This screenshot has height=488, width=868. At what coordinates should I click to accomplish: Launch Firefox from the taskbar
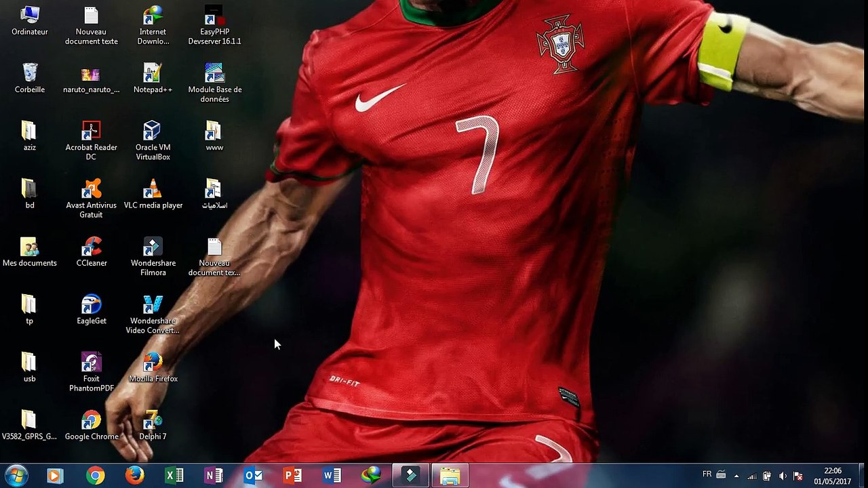click(134, 476)
